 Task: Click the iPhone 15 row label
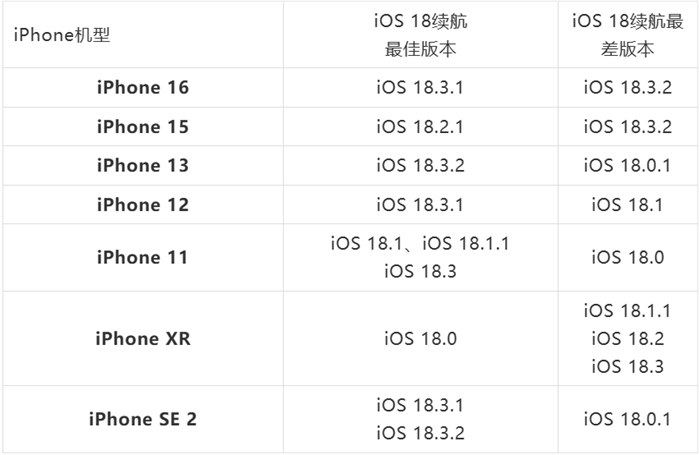[x=143, y=126]
